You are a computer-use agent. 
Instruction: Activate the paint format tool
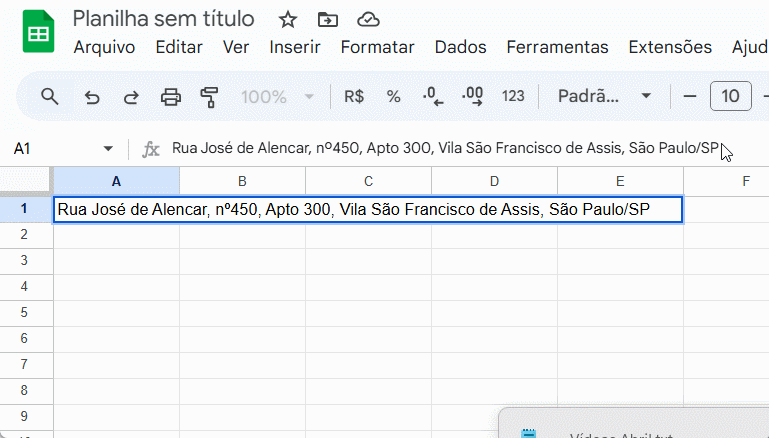click(x=209, y=96)
